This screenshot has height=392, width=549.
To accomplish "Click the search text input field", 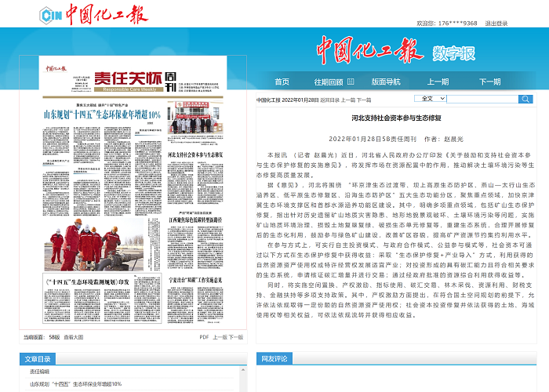I will coord(483,99).
